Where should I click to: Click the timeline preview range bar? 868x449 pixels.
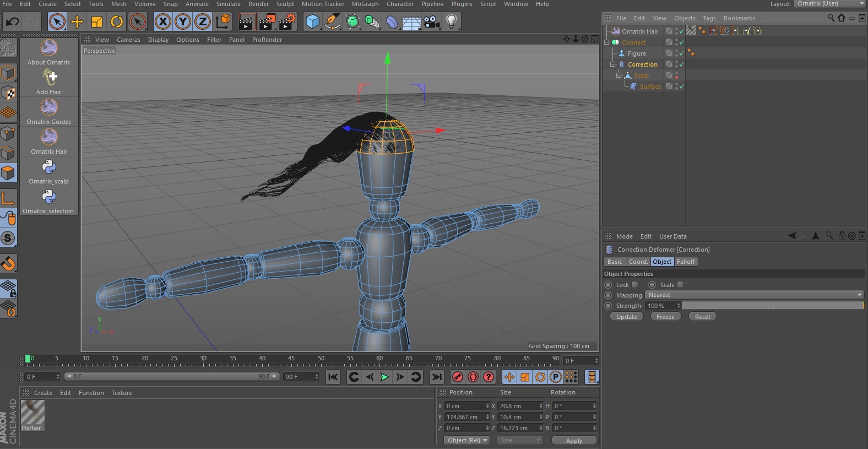click(x=172, y=377)
